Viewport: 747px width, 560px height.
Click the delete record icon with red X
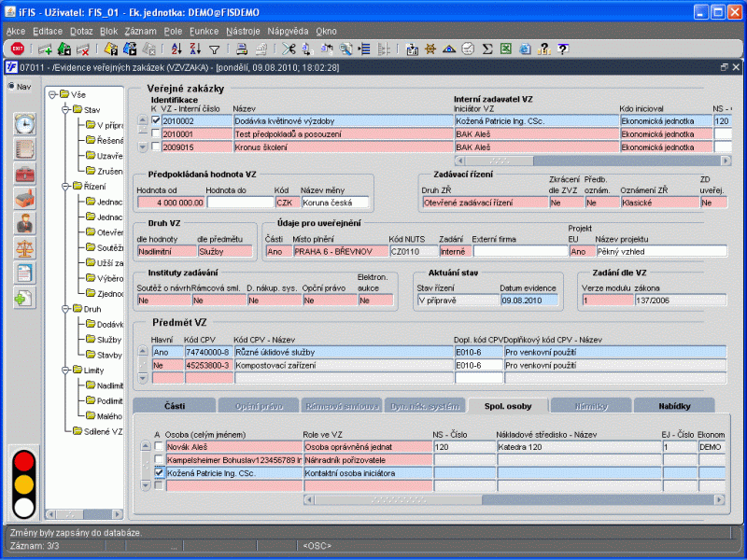83,49
